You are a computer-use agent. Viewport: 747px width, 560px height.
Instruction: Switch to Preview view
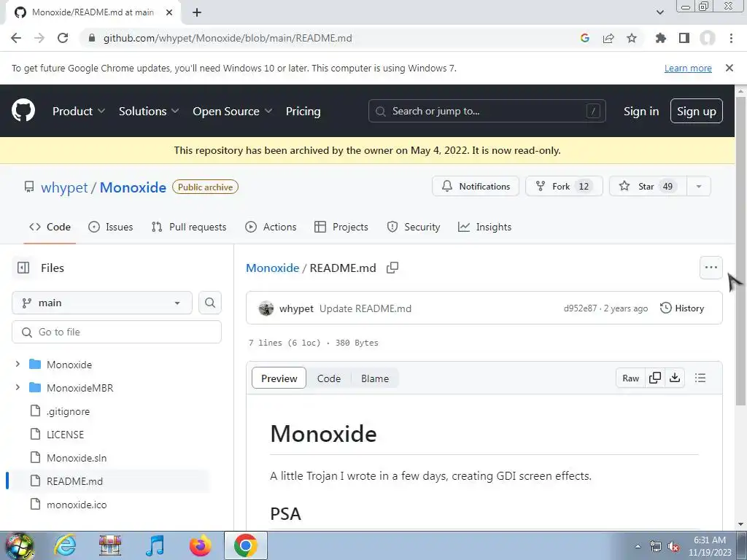279,378
